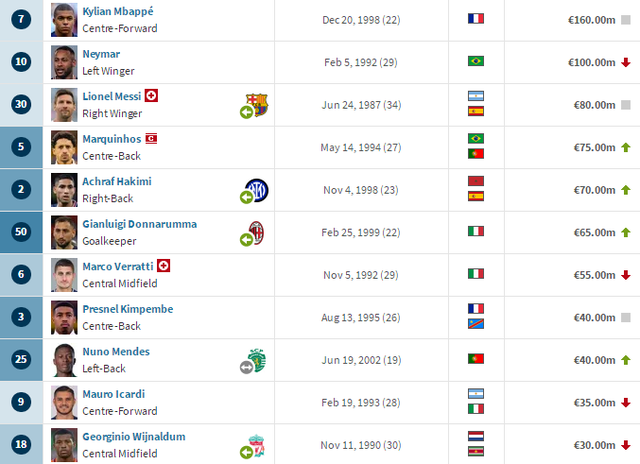Click the green up arrow by Marquinhos's value
640x464 pixels.
pyautogui.click(x=626, y=147)
